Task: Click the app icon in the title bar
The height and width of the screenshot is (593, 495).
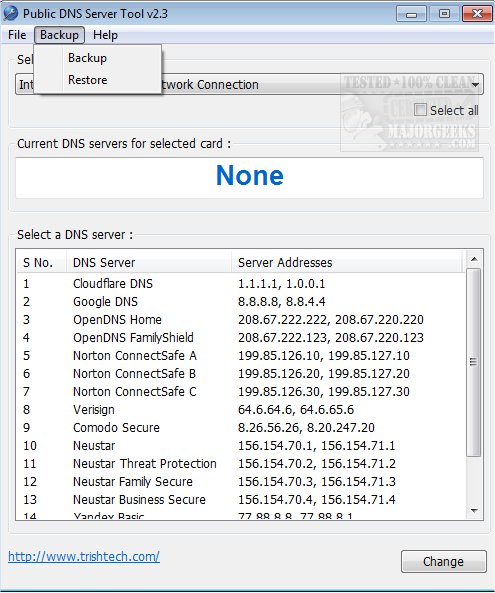Action: pyautogui.click(x=10, y=13)
